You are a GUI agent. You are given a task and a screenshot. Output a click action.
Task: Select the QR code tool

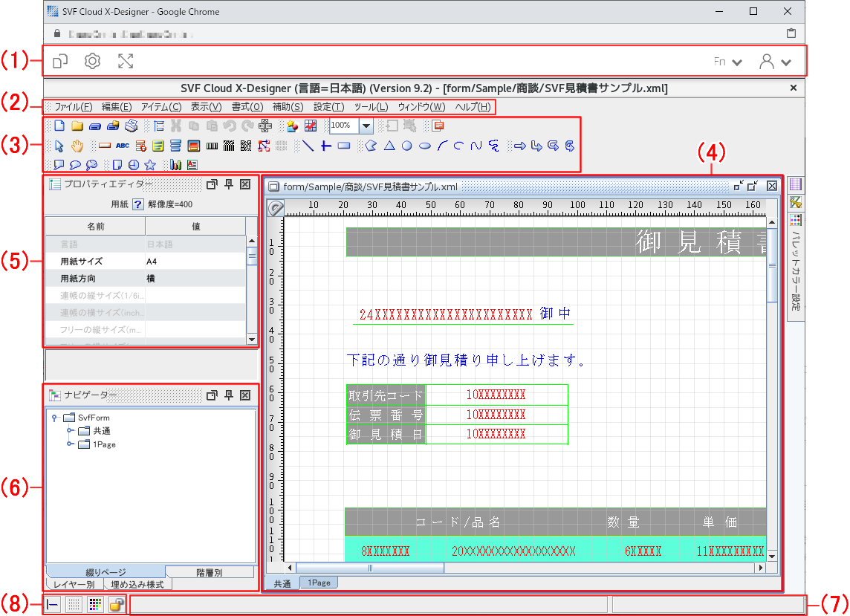click(x=246, y=146)
